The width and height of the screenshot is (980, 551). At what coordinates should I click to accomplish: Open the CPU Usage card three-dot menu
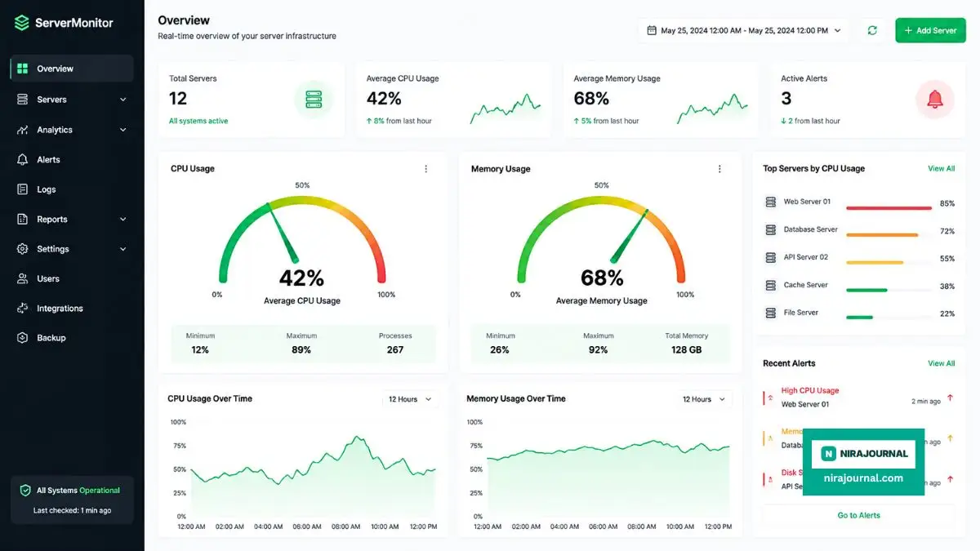coord(425,169)
